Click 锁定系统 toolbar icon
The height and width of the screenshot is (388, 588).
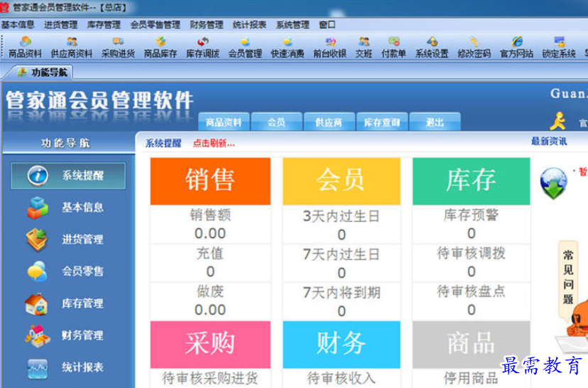point(559,47)
